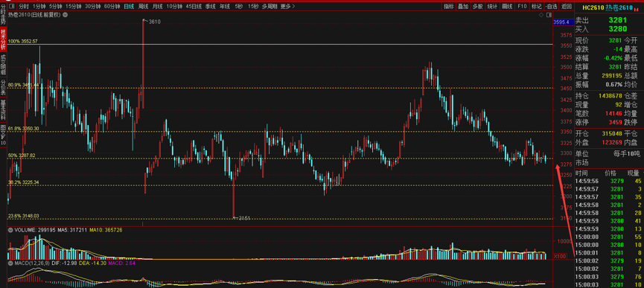
Task: Select the 15秒 period
Action: (253, 6)
